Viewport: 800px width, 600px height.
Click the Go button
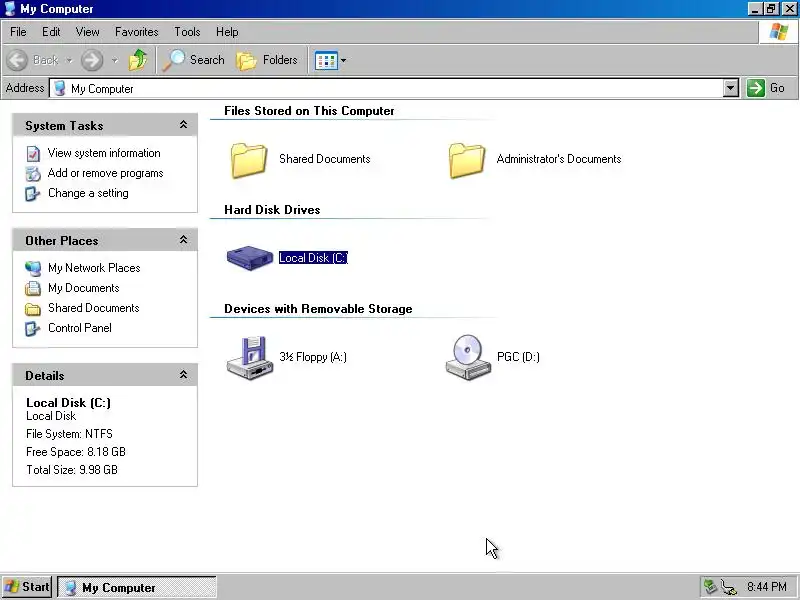point(767,88)
